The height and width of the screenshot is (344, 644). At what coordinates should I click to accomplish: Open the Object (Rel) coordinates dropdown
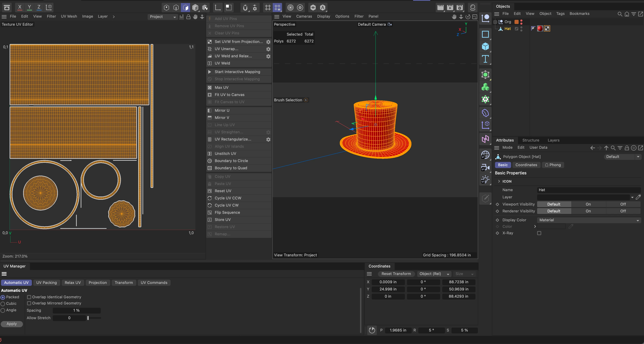click(x=434, y=274)
